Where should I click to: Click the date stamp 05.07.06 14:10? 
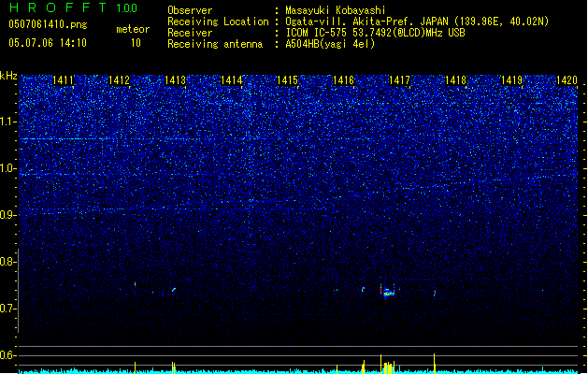(48, 43)
